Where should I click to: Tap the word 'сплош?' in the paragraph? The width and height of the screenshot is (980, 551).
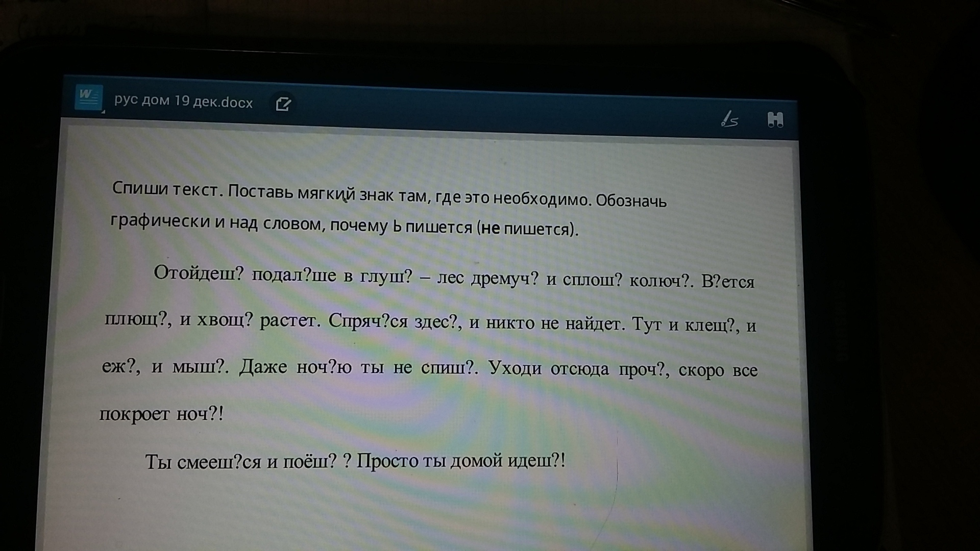click(x=593, y=280)
